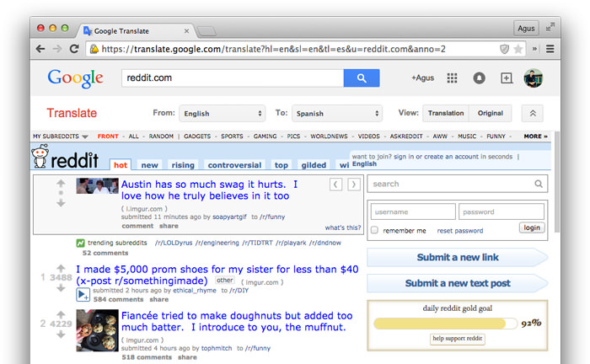Expand the prom shoes post play icon

[83, 295]
